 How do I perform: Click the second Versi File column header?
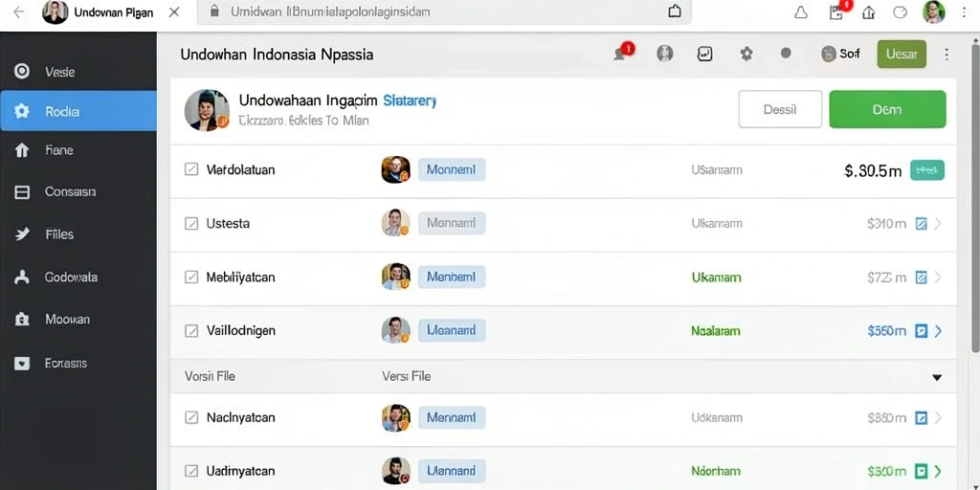(x=406, y=377)
